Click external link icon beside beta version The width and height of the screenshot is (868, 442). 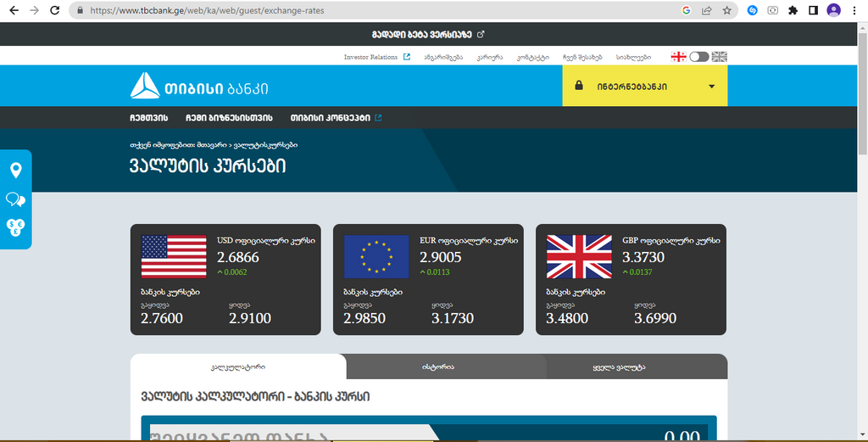click(481, 34)
